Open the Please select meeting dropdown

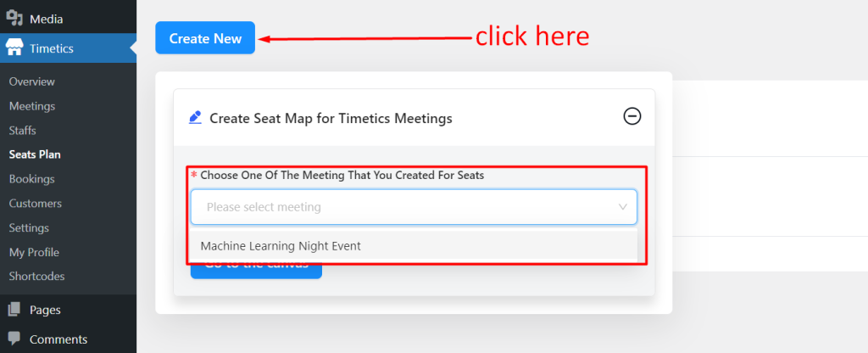[414, 207]
